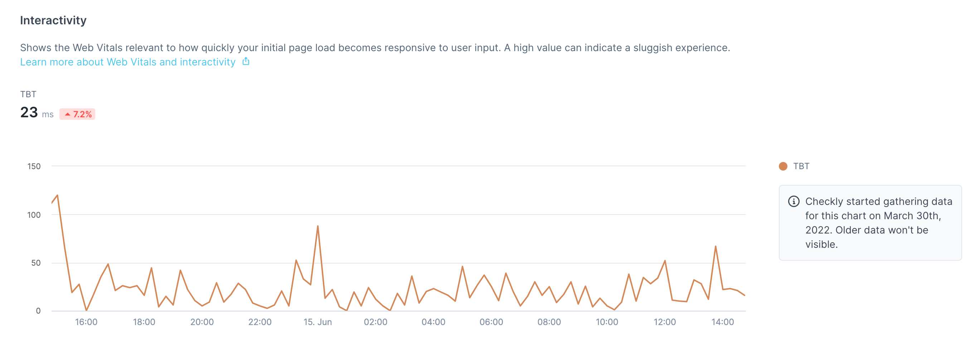This screenshot has height=354, width=980.
Task: Click the export arrow icon after the interactivity link
Action: pyautogui.click(x=246, y=61)
